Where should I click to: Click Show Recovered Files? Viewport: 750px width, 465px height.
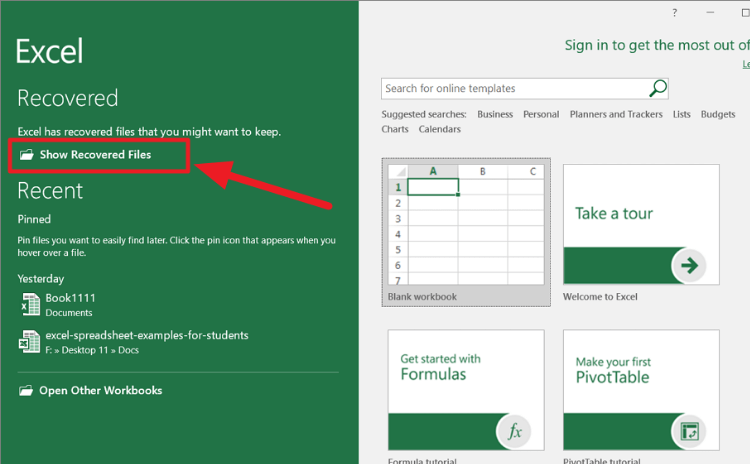(x=95, y=155)
